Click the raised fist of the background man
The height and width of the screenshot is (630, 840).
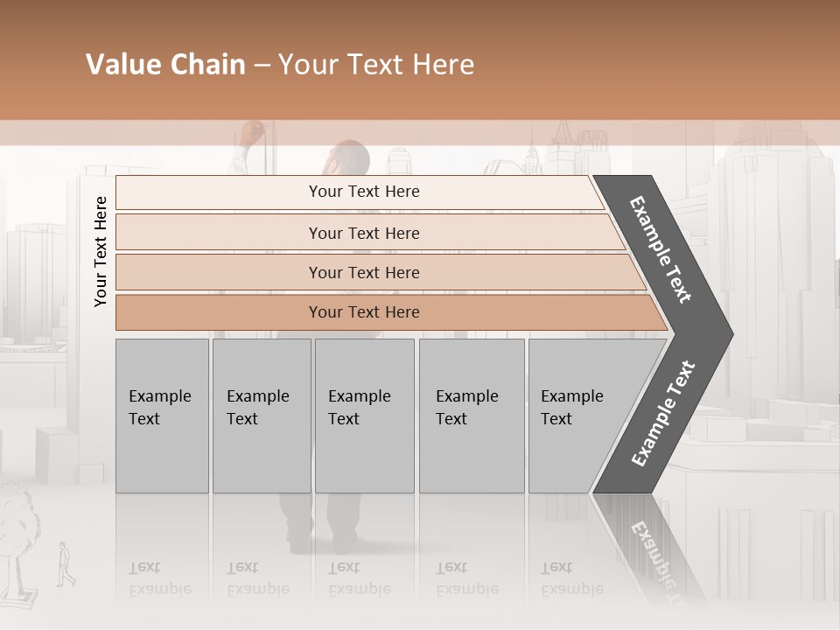pyautogui.click(x=252, y=132)
